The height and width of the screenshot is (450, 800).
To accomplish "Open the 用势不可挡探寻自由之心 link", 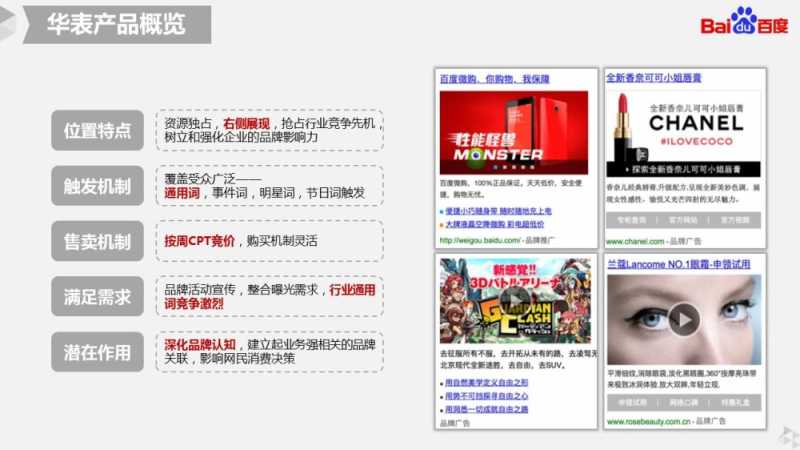I will click(x=486, y=396).
